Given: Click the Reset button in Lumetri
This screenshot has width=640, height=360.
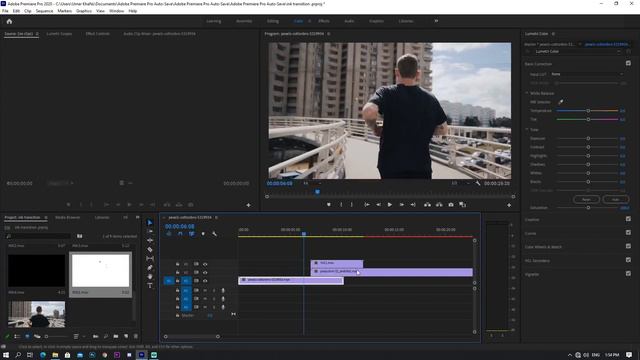Looking at the screenshot, I should pyautogui.click(x=586, y=199).
